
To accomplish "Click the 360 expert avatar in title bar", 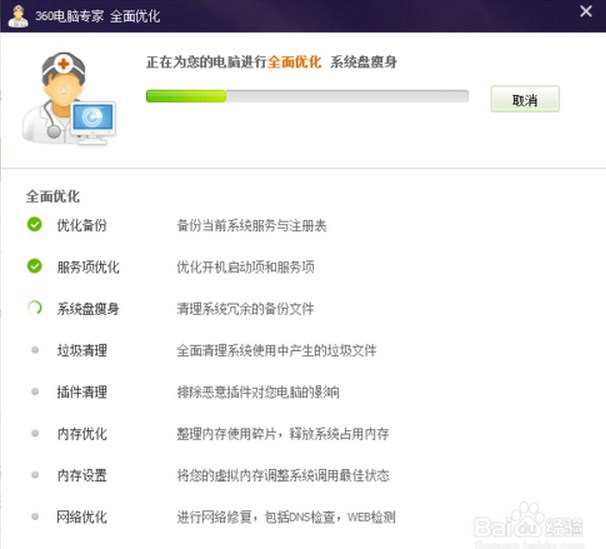I will (19, 16).
